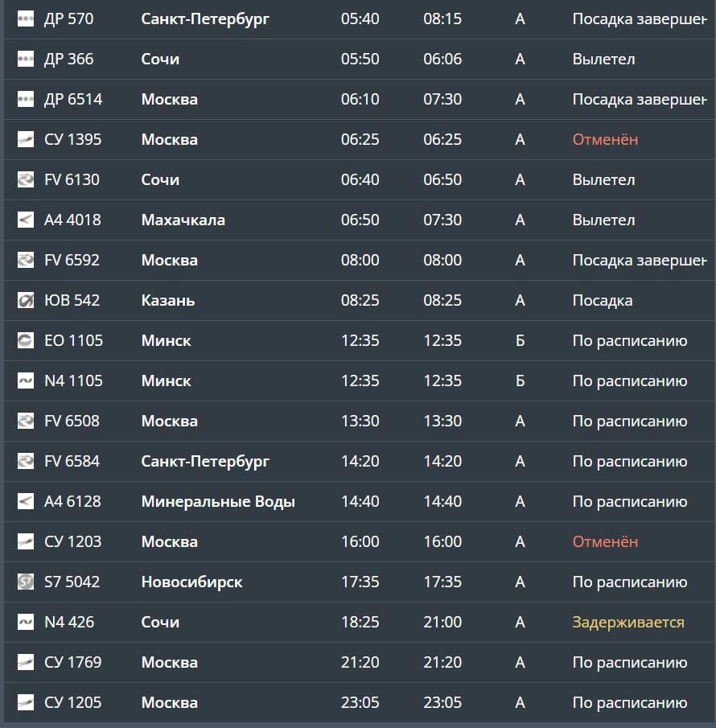Click the Посадка status for Казань flight

(x=602, y=300)
